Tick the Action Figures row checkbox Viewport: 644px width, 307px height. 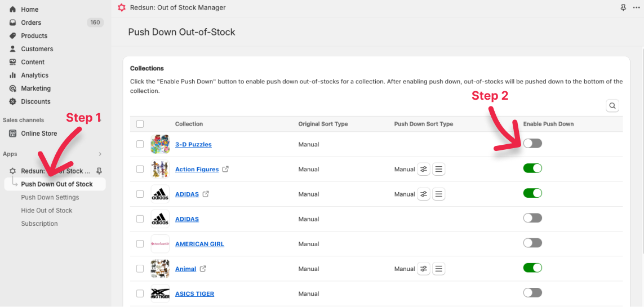(140, 169)
